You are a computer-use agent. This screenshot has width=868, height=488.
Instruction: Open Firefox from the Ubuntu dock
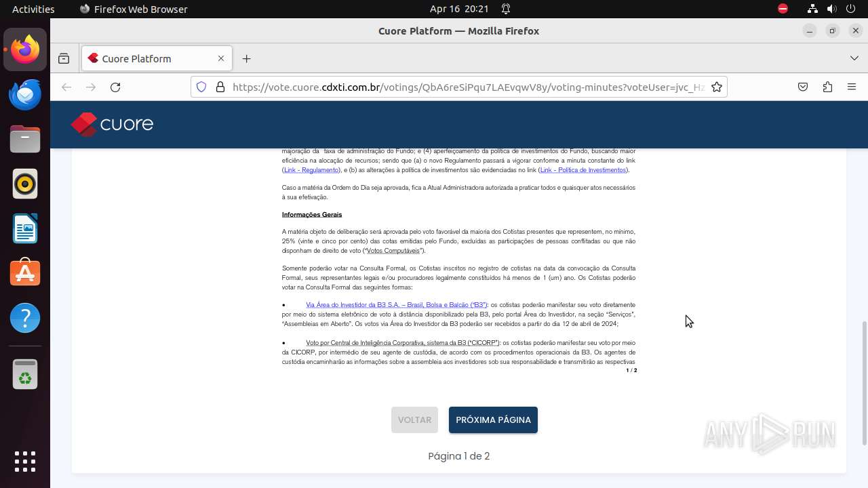click(25, 49)
